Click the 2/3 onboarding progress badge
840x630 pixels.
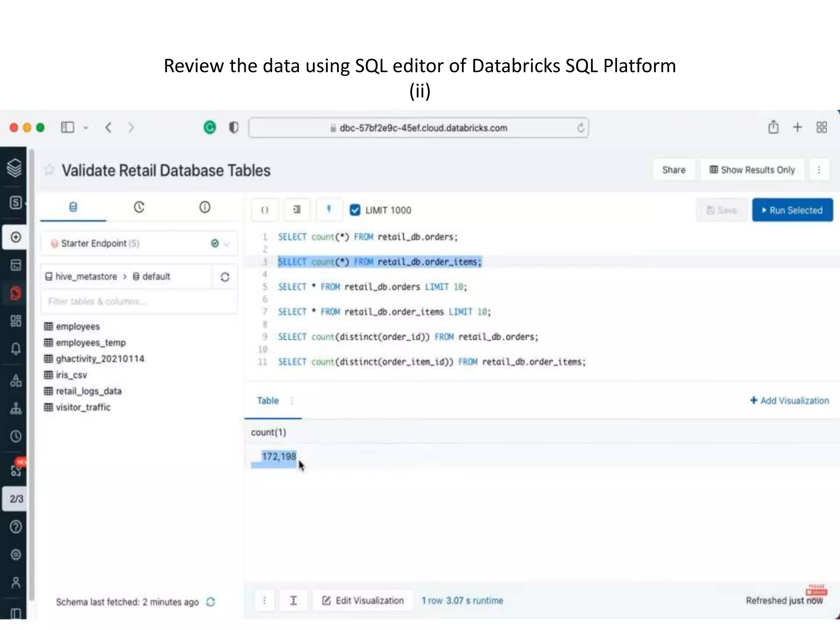16,499
